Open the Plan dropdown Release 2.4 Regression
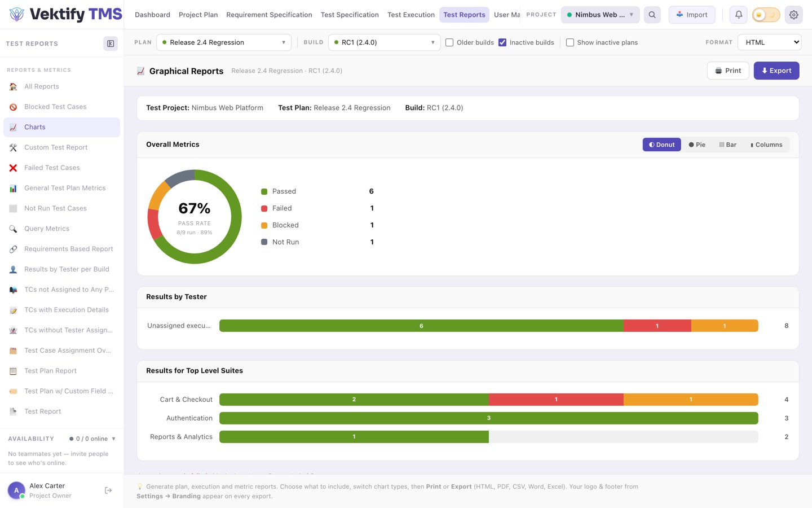The height and width of the screenshot is (508, 812). [x=224, y=42]
